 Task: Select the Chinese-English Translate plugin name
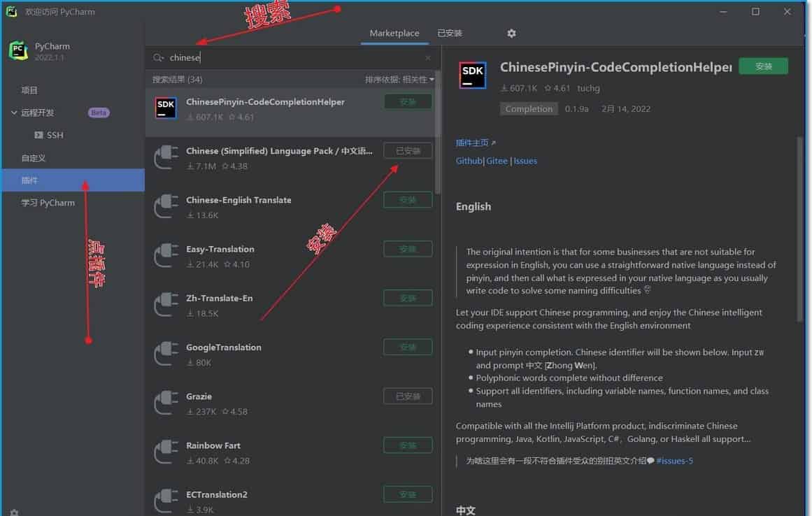click(238, 200)
